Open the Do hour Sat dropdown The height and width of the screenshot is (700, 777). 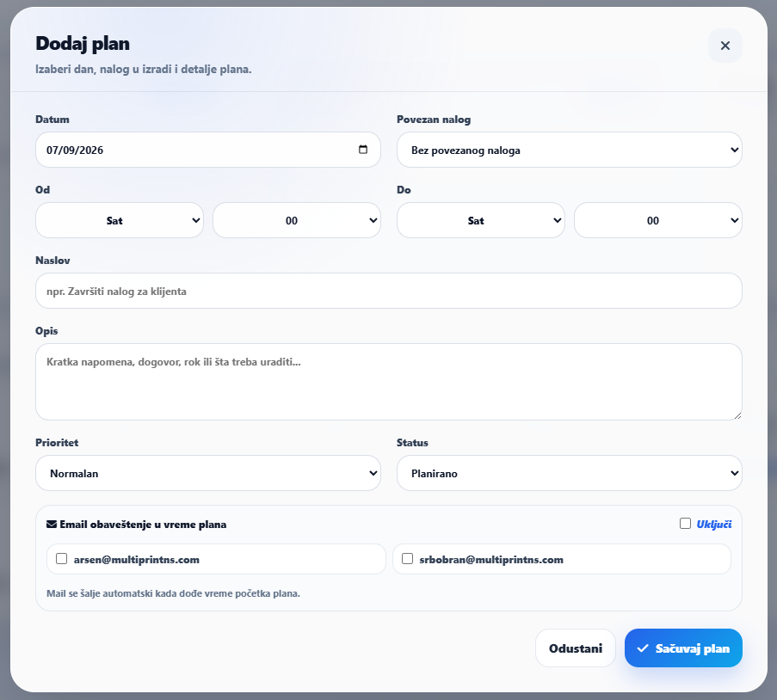pyautogui.click(x=481, y=220)
